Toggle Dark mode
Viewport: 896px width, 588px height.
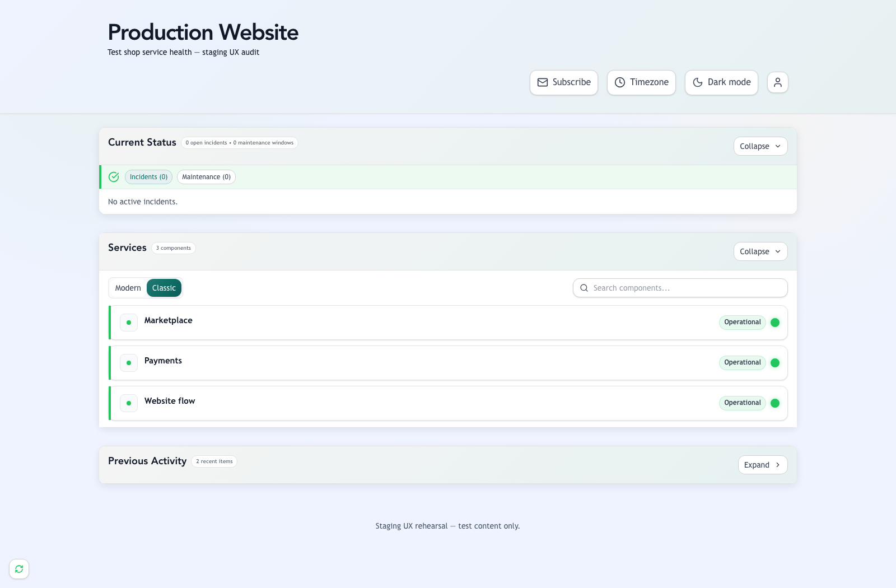pos(721,82)
